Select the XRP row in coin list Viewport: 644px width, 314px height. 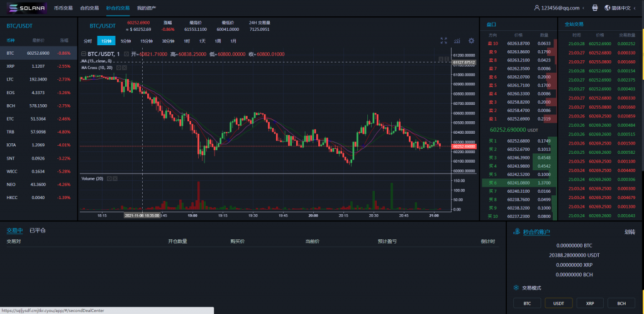[x=38, y=66]
